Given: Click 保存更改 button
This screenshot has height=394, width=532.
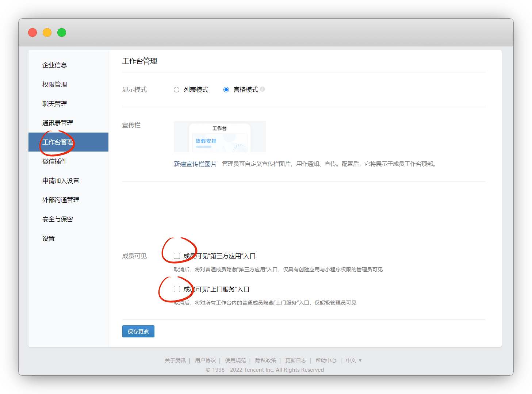Looking at the screenshot, I should coord(138,332).
